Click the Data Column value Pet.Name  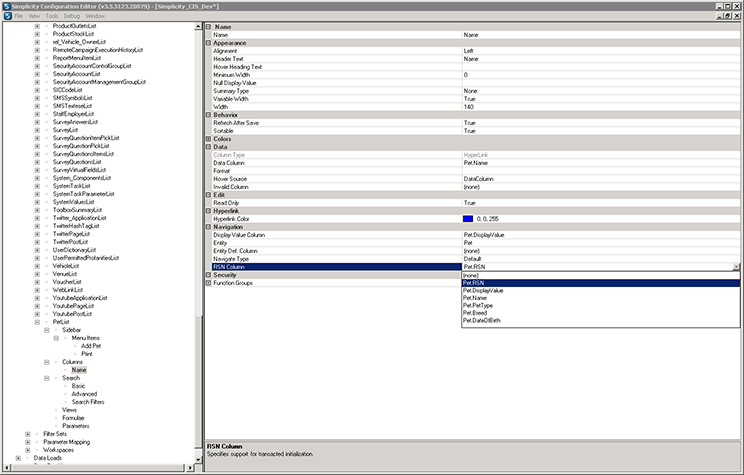point(601,163)
